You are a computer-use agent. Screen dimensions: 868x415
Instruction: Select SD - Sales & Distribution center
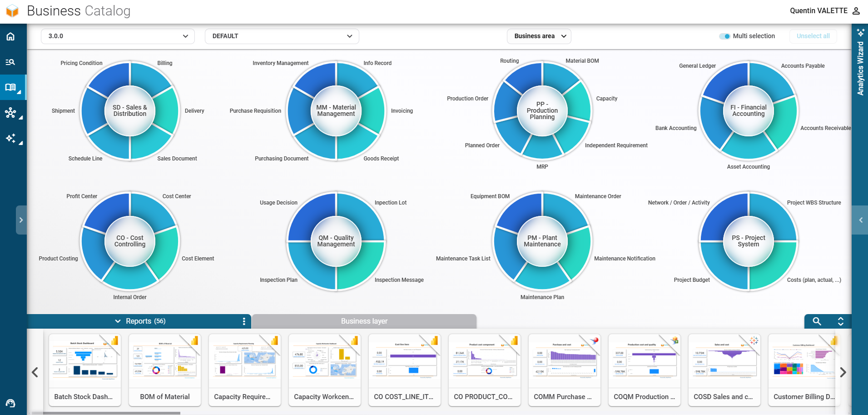click(130, 110)
